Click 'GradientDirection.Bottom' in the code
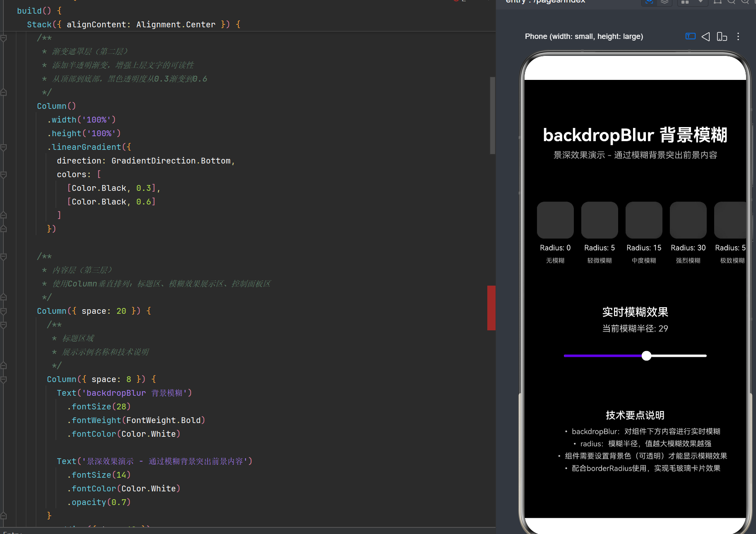The height and width of the screenshot is (534, 756). [171, 161]
